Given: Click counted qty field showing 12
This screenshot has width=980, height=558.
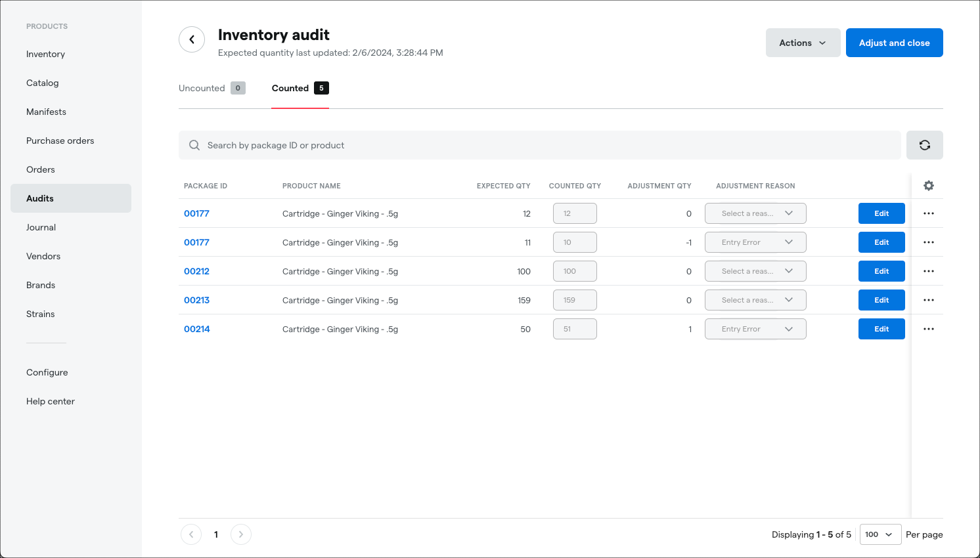Looking at the screenshot, I should point(575,213).
